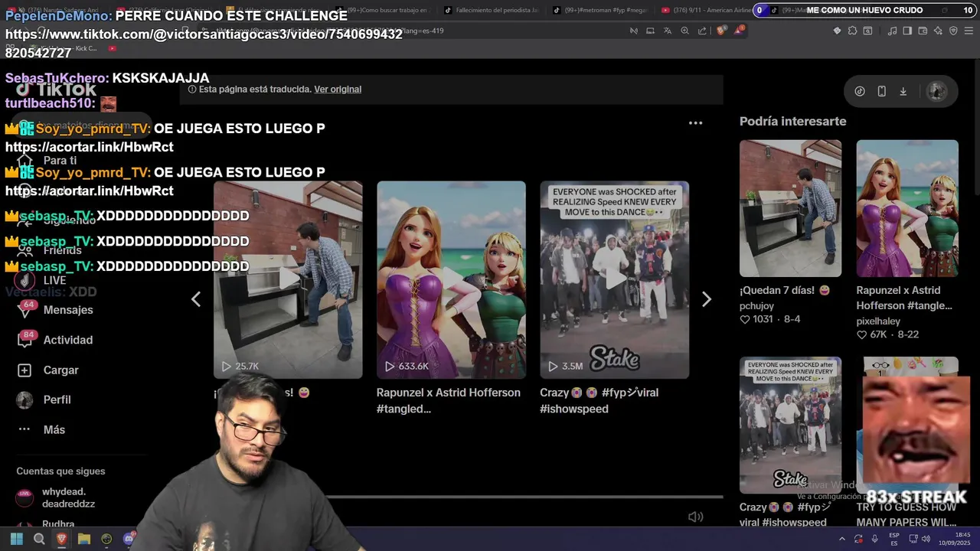Play the grill video with 25.7K views
The width and height of the screenshot is (980, 551).
[288, 279]
